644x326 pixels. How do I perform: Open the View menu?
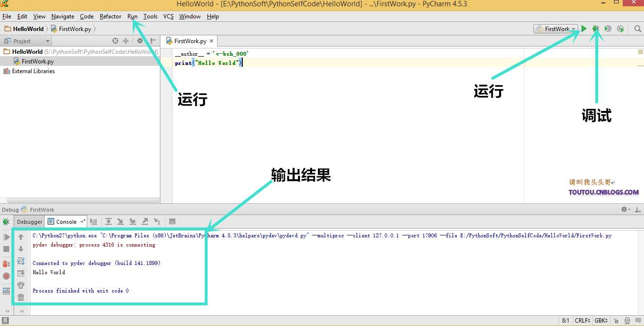pos(39,16)
